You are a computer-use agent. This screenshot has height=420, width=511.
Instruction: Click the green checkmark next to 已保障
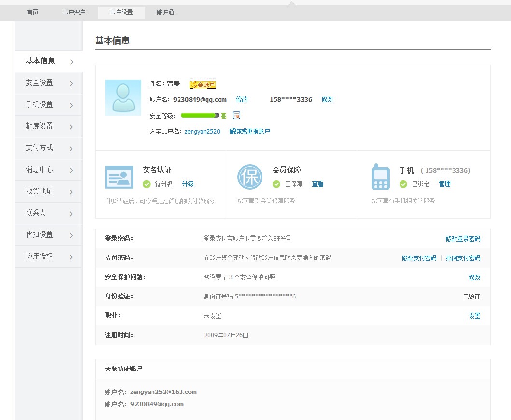pyautogui.click(x=276, y=184)
